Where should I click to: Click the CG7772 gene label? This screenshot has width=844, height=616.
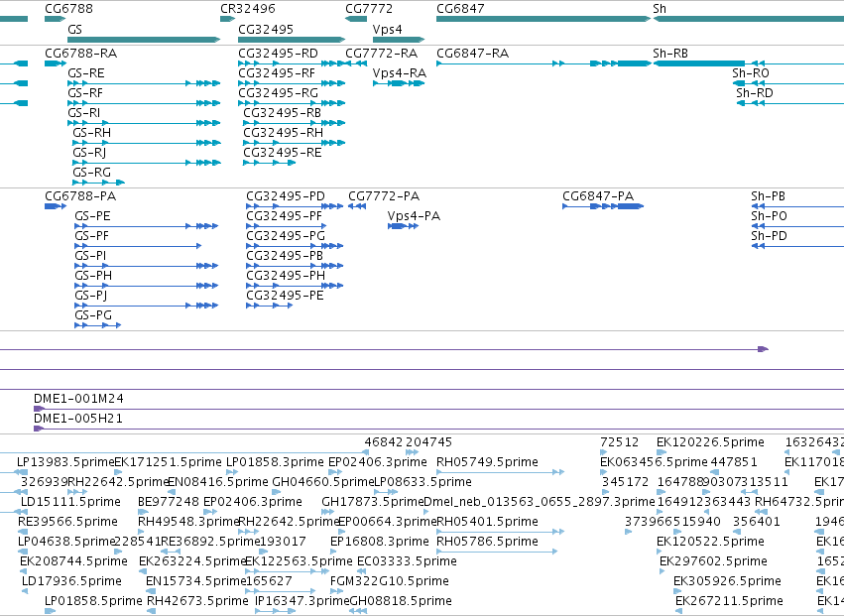[x=369, y=9]
